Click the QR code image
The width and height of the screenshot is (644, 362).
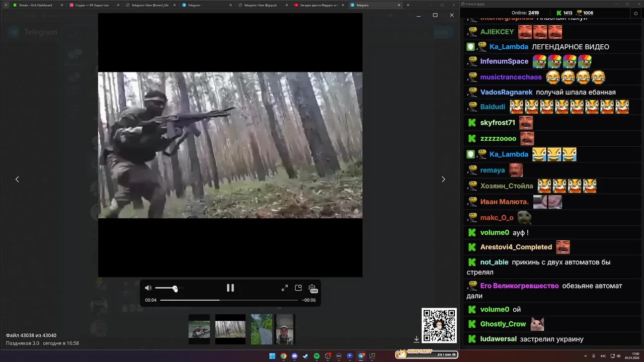(439, 325)
